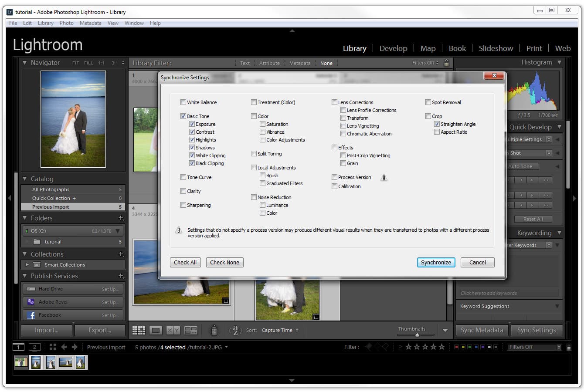Select the Grid view icon
The width and height of the screenshot is (584, 392).
(139, 330)
